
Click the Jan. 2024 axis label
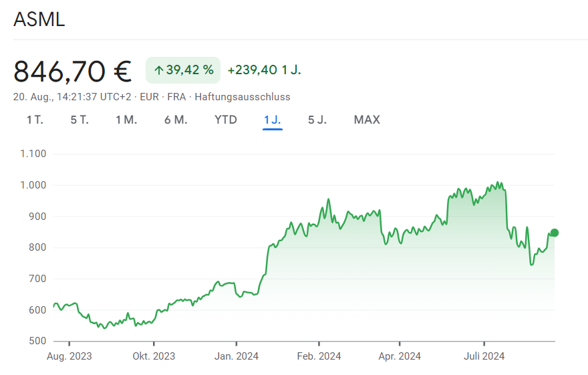(237, 356)
